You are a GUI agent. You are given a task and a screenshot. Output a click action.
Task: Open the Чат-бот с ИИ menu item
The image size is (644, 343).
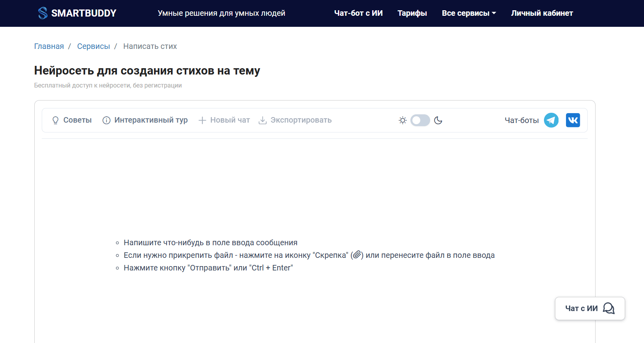pos(358,13)
